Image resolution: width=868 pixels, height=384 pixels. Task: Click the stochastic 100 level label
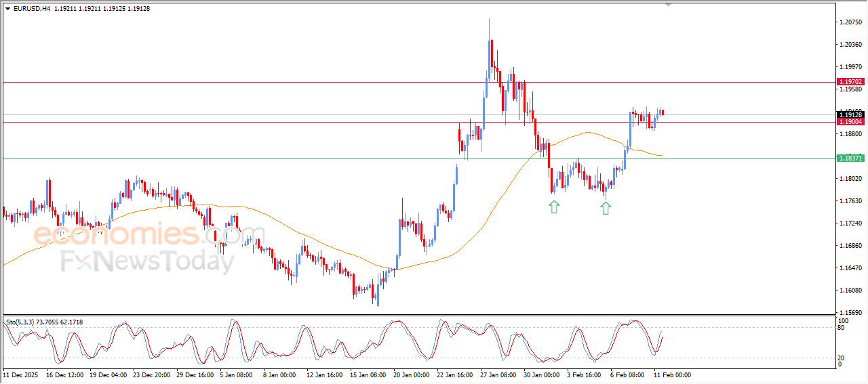coord(844,320)
